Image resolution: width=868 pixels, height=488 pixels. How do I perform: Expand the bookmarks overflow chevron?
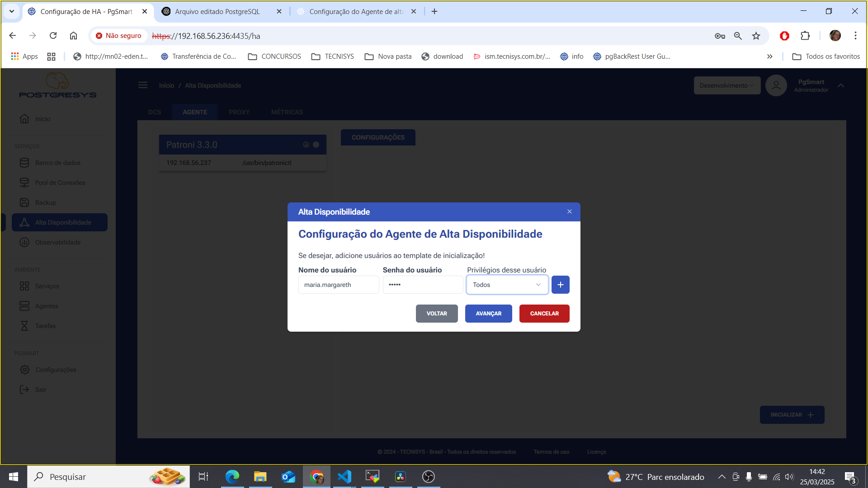click(x=769, y=56)
